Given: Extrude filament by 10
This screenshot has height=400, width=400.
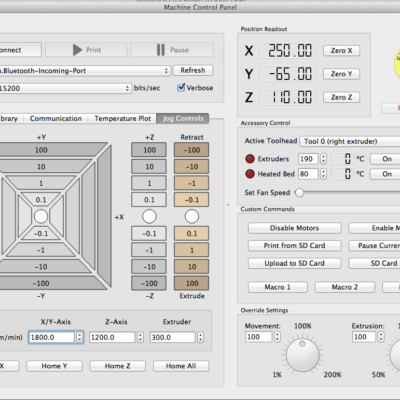Looking at the screenshot, I should 192,267.
